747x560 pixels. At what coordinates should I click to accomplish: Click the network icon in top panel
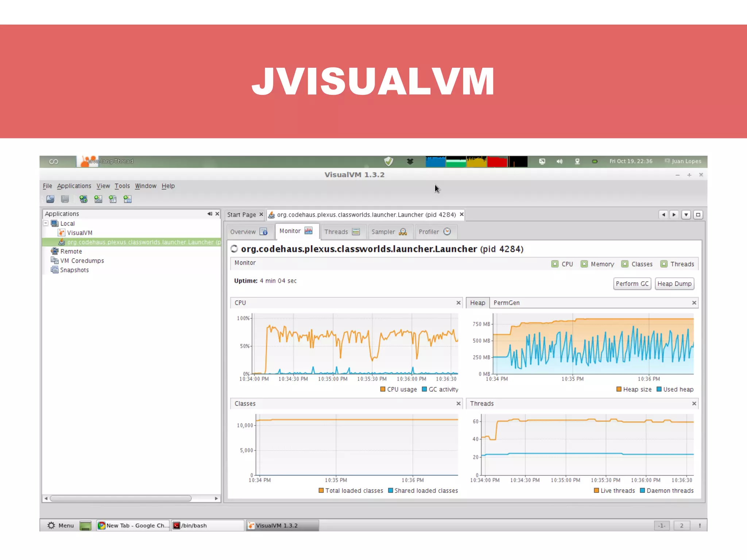pyautogui.click(x=577, y=161)
